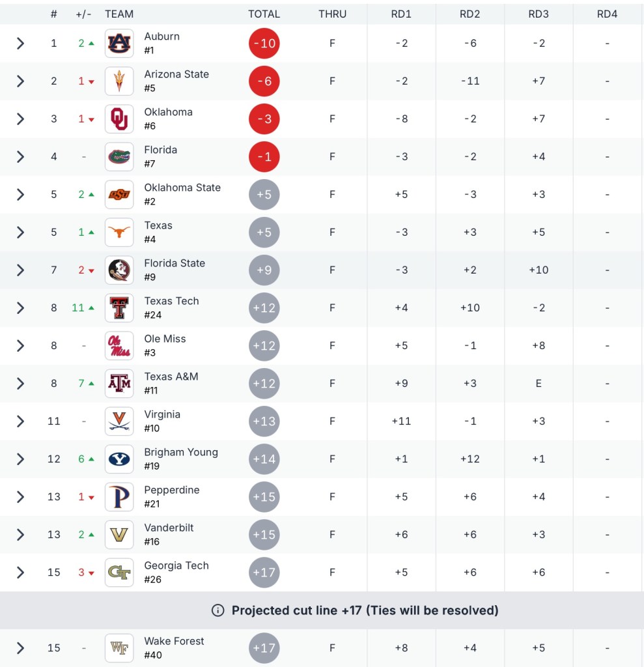Click the TEAM column header

pos(119,14)
